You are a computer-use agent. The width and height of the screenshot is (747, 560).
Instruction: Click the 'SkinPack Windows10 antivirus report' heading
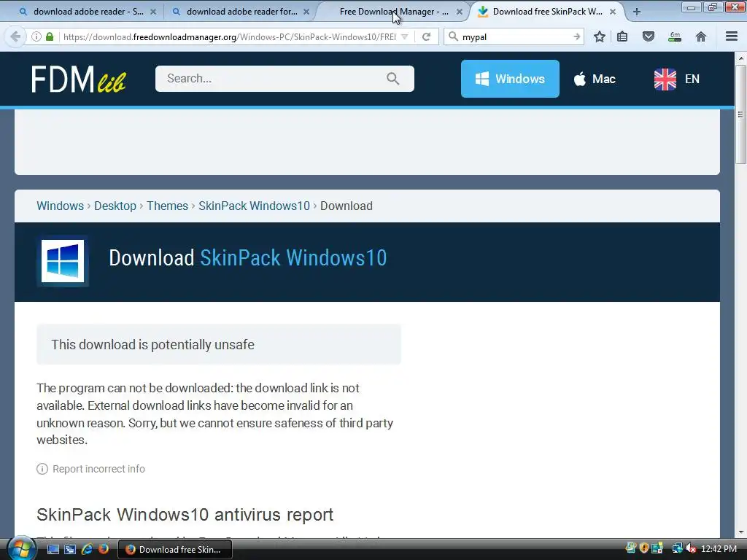(185, 515)
